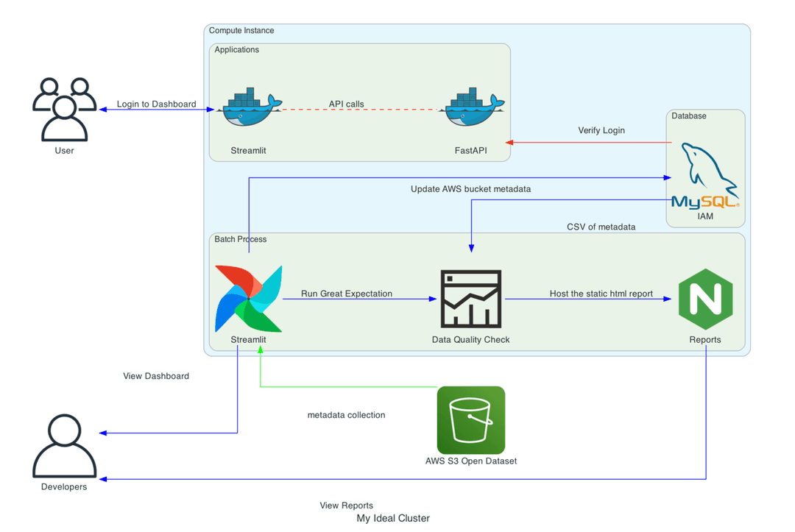Click the single-person Developers icon
Viewport: 795px width, 532px height.
pos(64,446)
